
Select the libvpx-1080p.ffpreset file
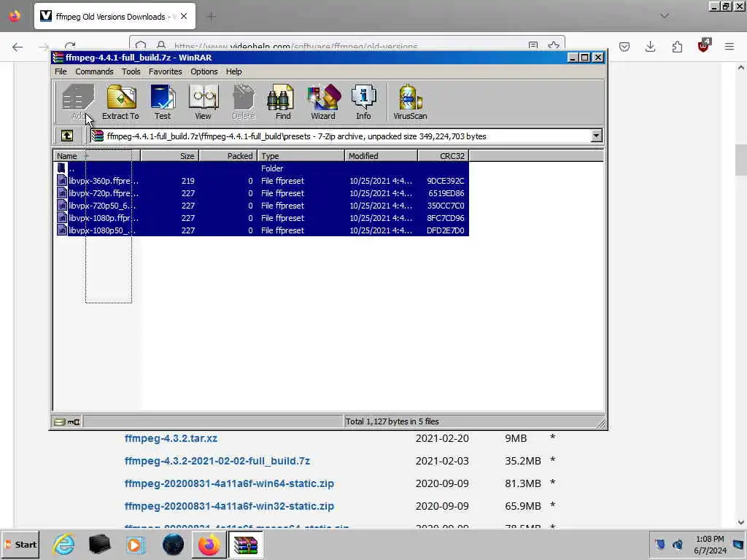click(261, 217)
